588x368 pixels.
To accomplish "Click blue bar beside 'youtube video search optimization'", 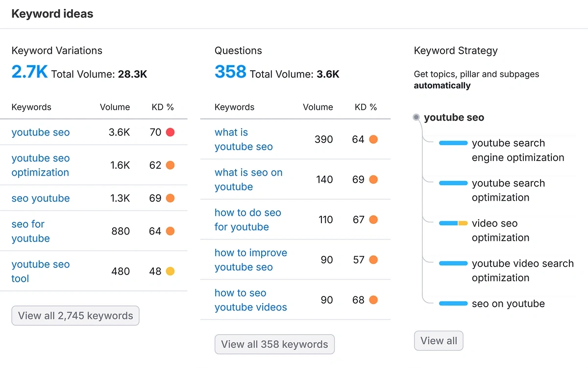I will (x=453, y=263).
